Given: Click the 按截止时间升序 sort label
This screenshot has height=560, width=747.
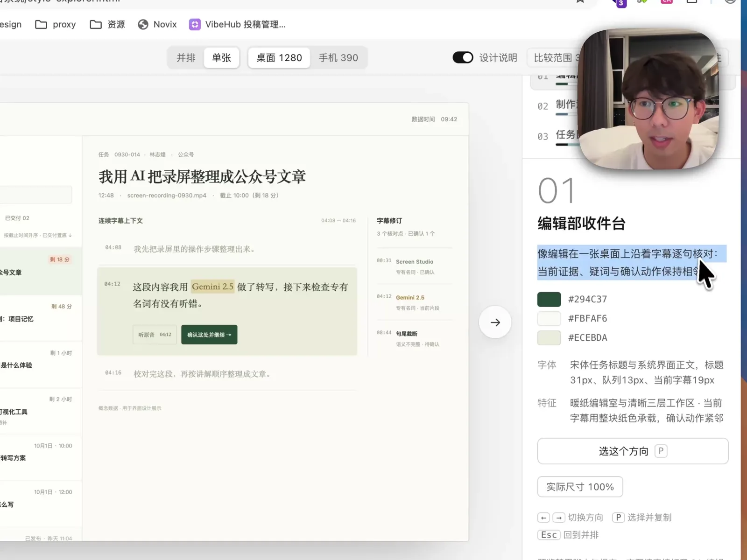Looking at the screenshot, I should click(x=21, y=235).
